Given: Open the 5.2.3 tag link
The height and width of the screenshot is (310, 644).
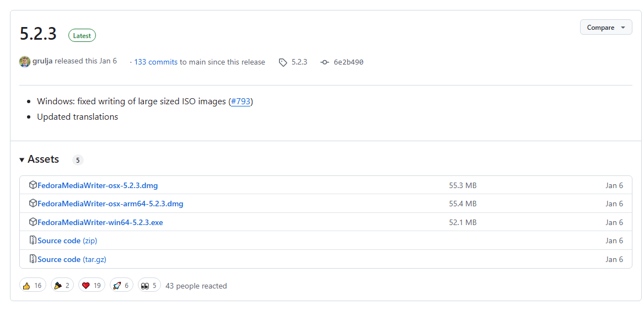Looking at the screenshot, I should 299,62.
